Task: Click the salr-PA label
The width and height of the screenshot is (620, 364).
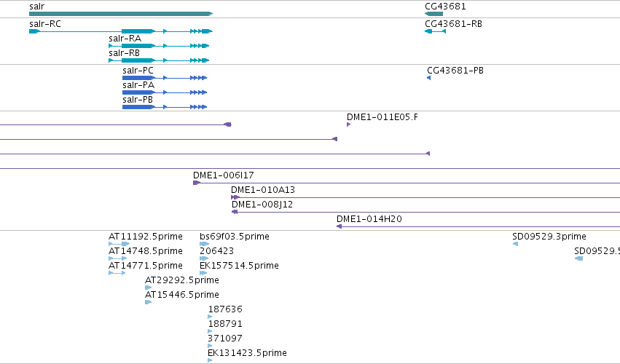Action: pyautogui.click(x=138, y=85)
